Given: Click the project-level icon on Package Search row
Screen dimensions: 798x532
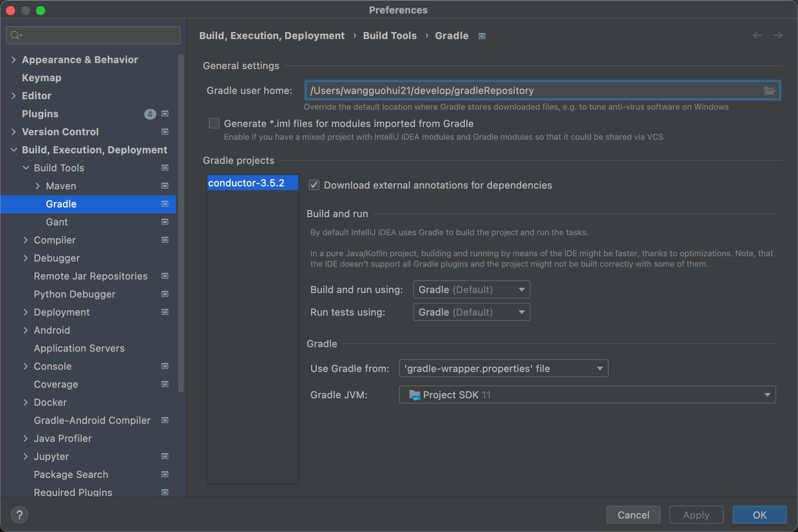Looking at the screenshot, I should click(x=165, y=474).
